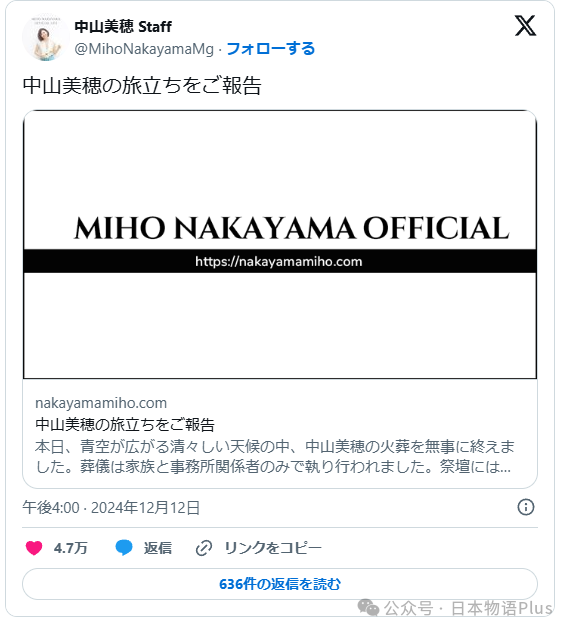Open the MIHO NAKAYAMA OFFICIAL preview image
The height and width of the screenshot is (631, 569).
(x=280, y=244)
